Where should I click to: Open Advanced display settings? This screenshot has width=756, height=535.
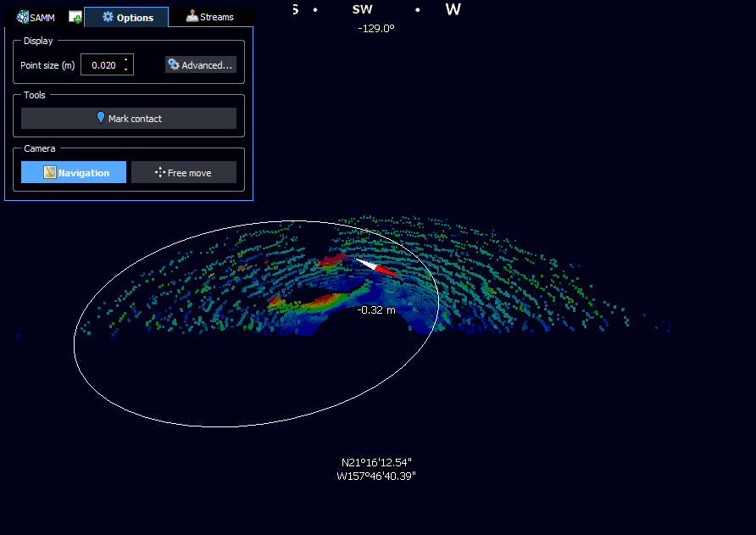[201, 64]
